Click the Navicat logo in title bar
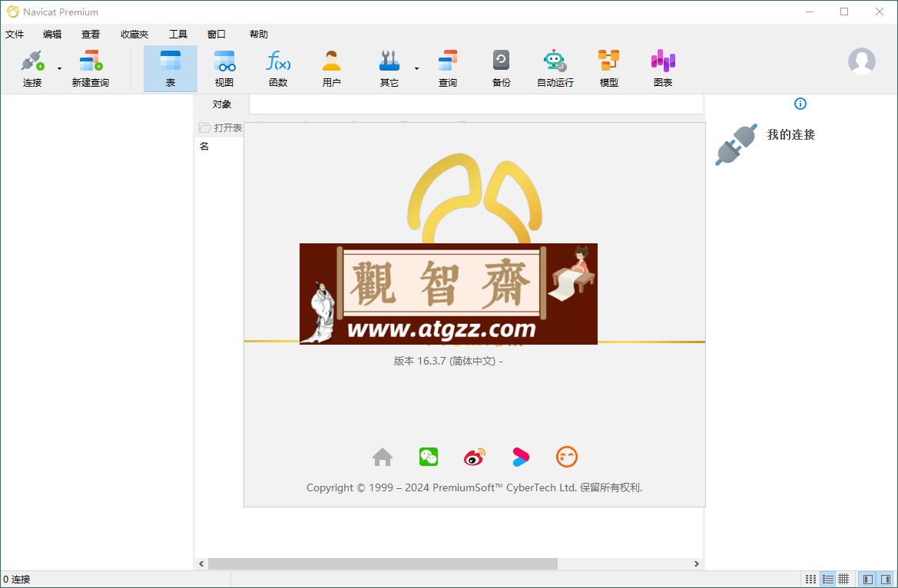This screenshot has height=588, width=898. click(x=12, y=12)
